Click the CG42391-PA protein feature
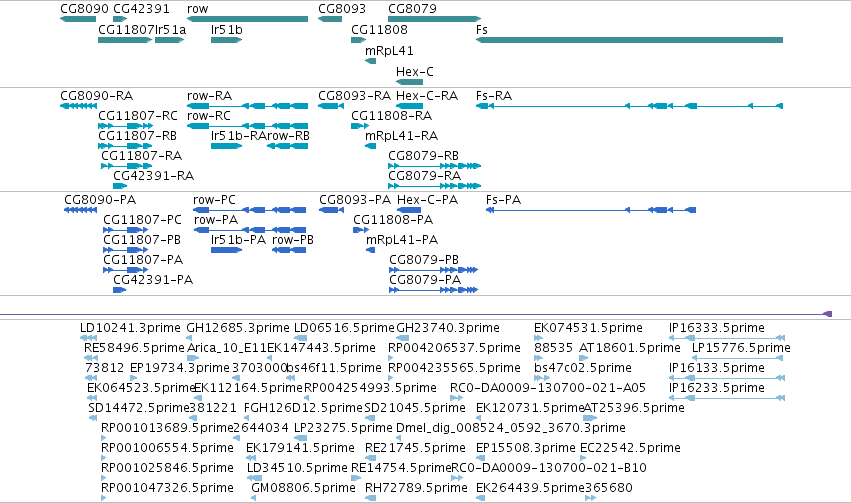The height and width of the screenshot is (503, 851). point(119,290)
